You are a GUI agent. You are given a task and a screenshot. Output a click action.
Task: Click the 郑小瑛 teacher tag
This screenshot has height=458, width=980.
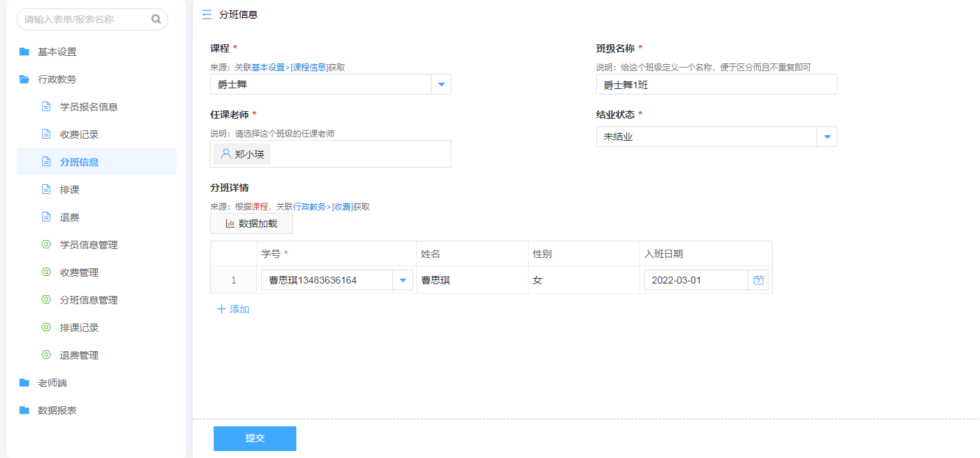pos(243,155)
